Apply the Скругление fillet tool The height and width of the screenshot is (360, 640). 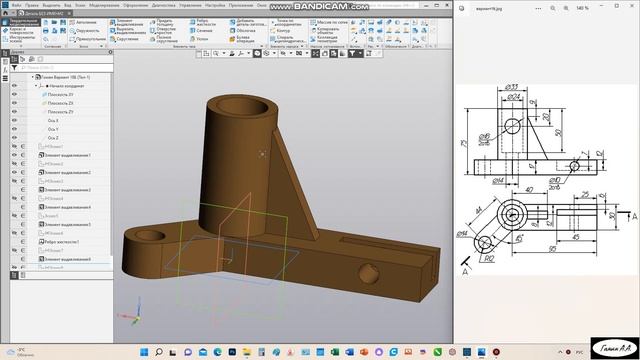click(x=124, y=39)
